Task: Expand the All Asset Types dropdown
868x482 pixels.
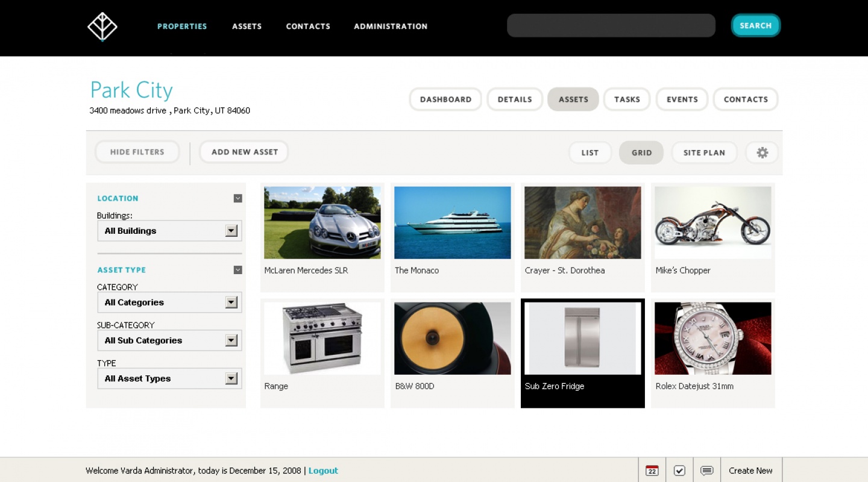Action: (231, 378)
